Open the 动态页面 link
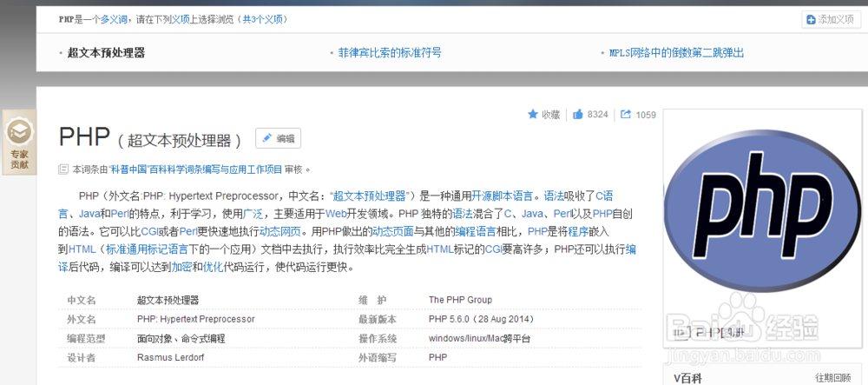This screenshot has height=385, width=868. click(x=393, y=231)
